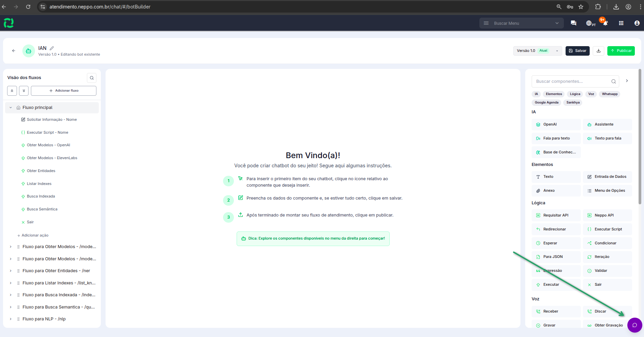Image resolution: width=644 pixels, height=337 pixels.
Task: Add the OpenAI component
Action: 556,125
